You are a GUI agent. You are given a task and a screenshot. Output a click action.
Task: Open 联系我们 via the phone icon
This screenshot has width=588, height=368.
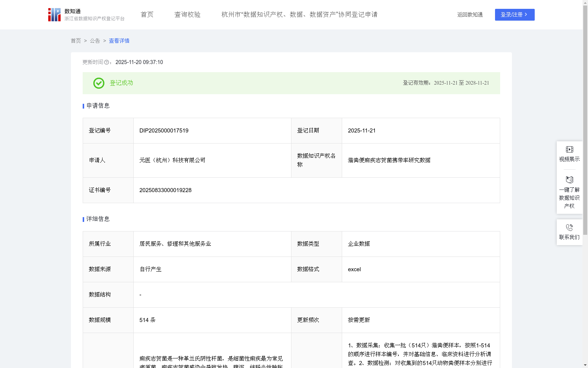tap(569, 227)
